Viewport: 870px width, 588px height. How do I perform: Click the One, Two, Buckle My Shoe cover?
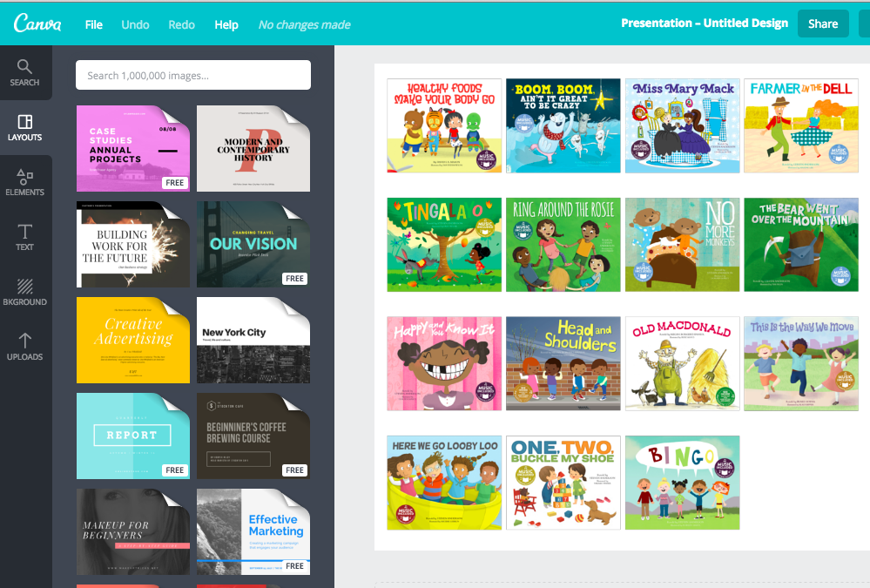(x=563, y=483)
